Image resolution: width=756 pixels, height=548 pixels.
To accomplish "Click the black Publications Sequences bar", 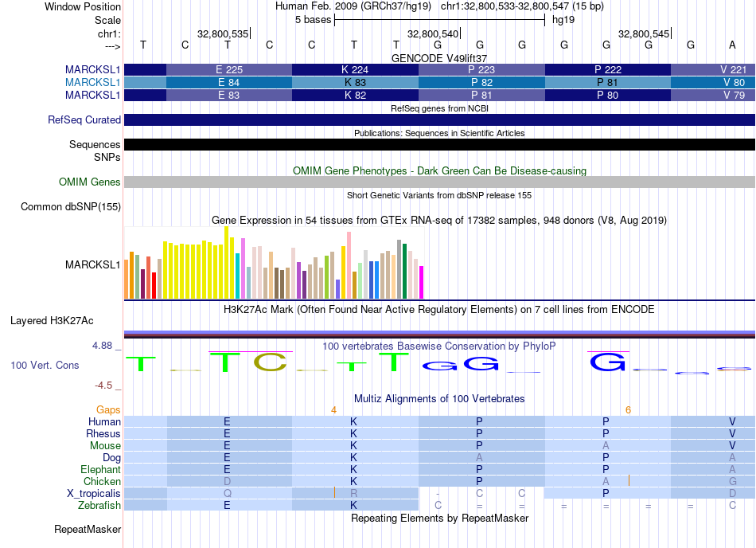I will [x=440, y=144].
